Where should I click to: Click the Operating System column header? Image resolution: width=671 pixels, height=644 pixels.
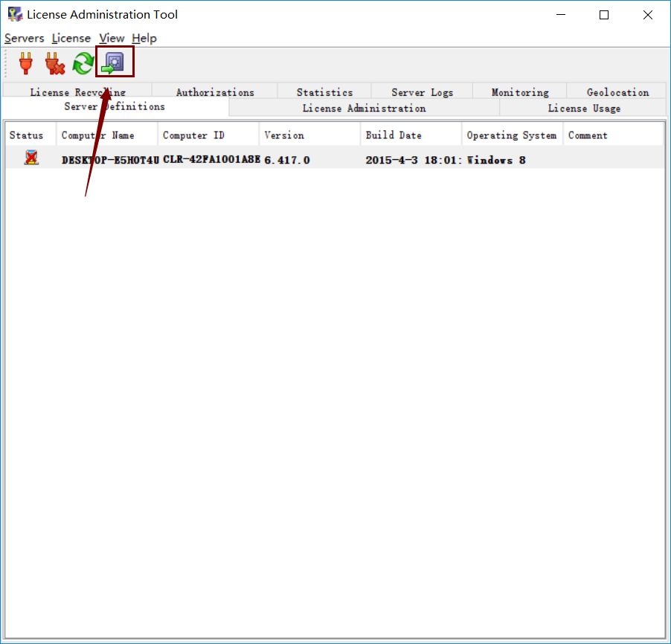[513, 135]
